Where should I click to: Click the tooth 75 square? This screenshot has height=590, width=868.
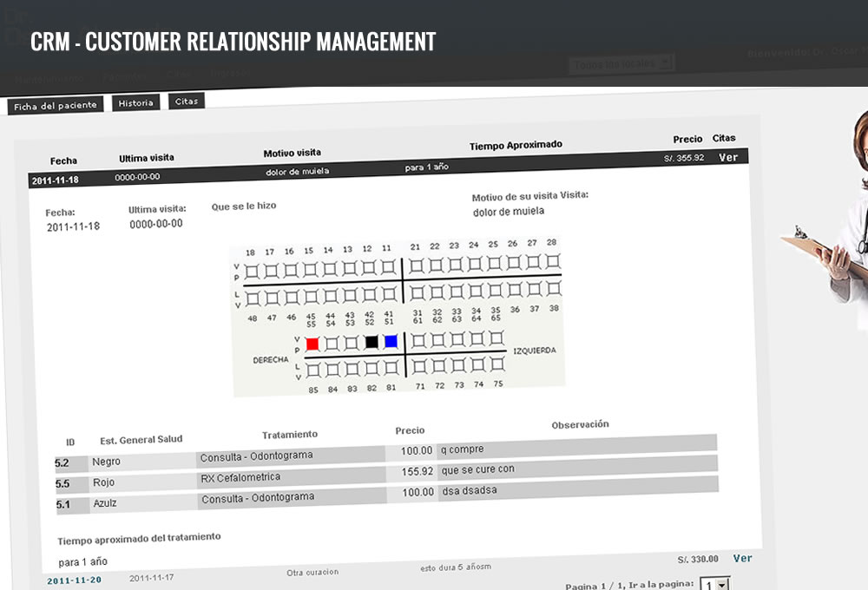pos(496,364)
